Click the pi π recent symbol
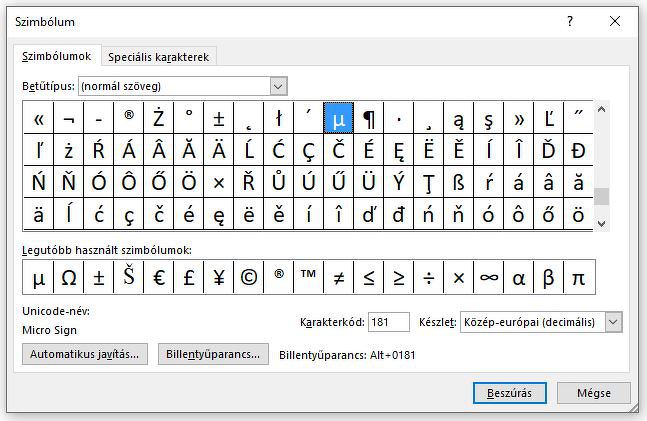The width and height of the screenshot is (647, 421). (578, 278)
